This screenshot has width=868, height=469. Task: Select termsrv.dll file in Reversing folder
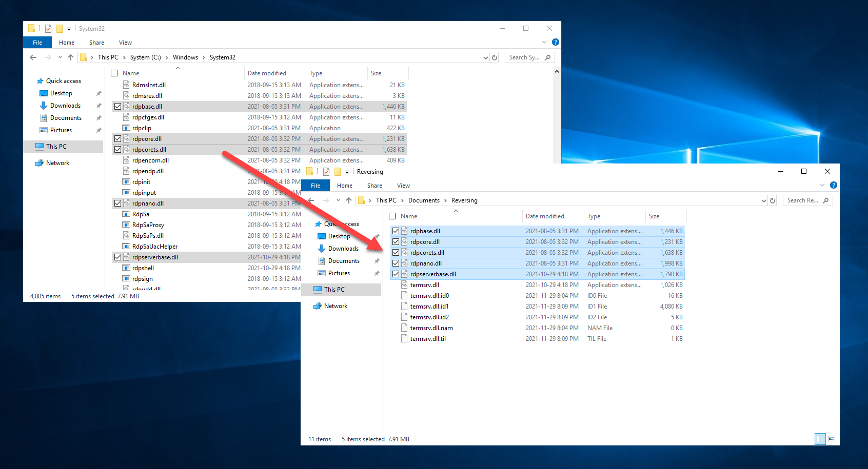[424, 285]
